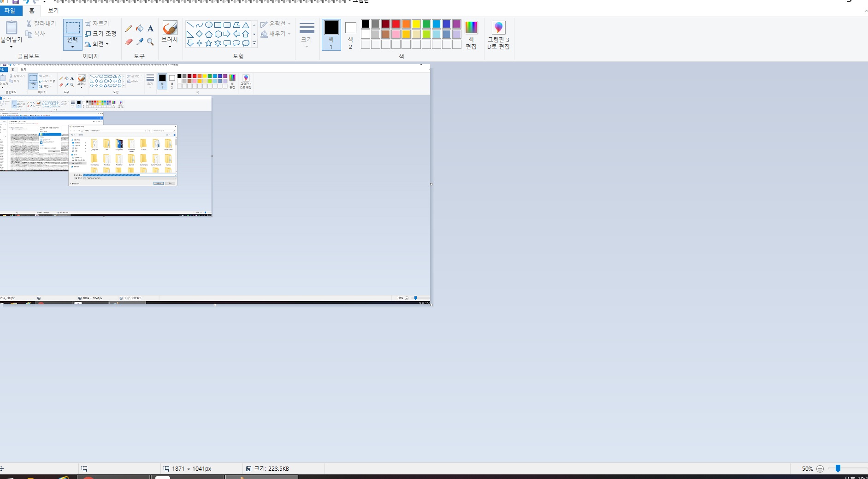This screenshot has height=479, width=868.
Task: Choose the Right arrow shape
Action: [227, 34]
